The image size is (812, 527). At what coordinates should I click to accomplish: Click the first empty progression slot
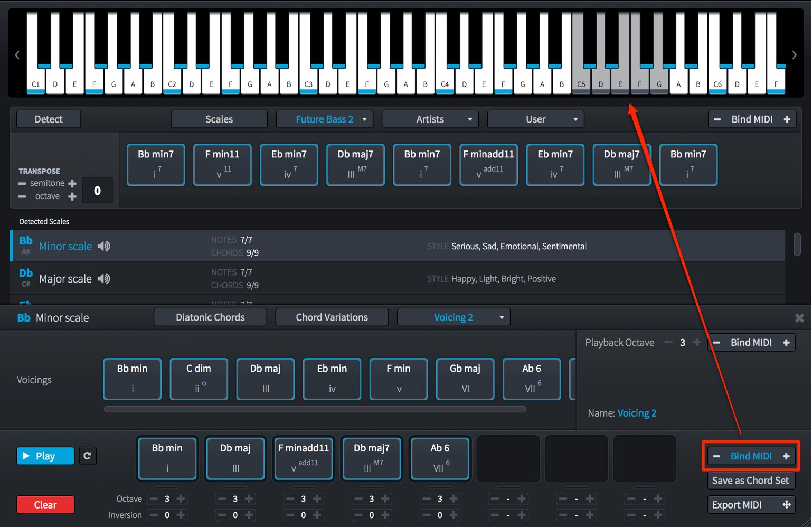508,458
